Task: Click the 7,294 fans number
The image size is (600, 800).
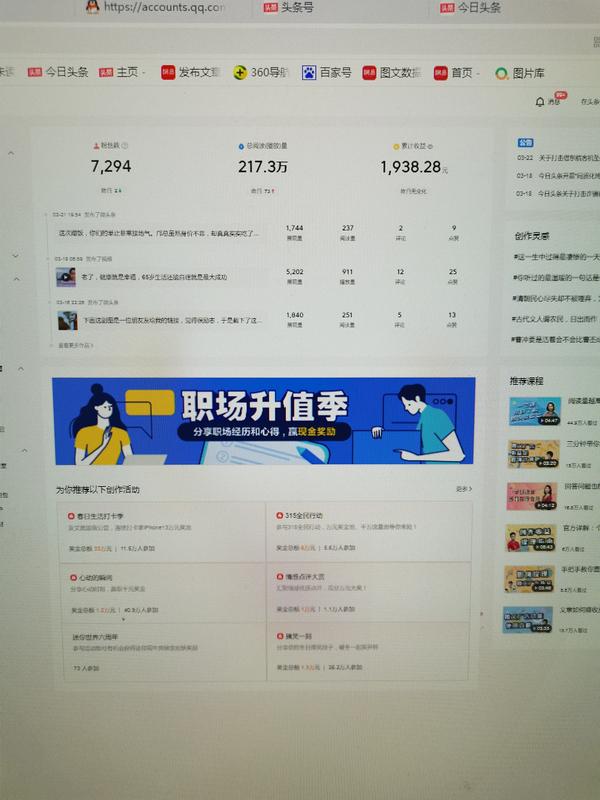Action: coord(111,166)
